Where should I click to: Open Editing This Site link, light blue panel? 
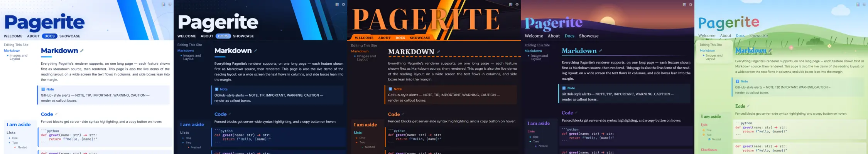click(x=16, y=45)
